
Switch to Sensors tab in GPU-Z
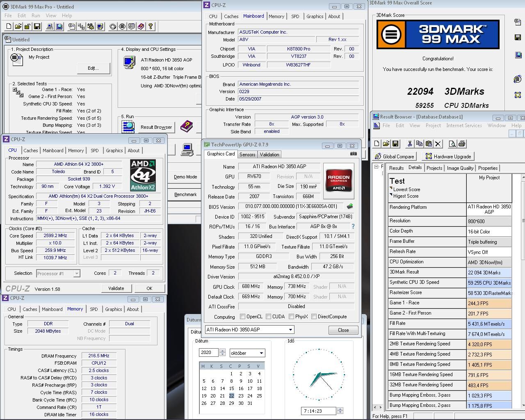[x=247, y=155]
